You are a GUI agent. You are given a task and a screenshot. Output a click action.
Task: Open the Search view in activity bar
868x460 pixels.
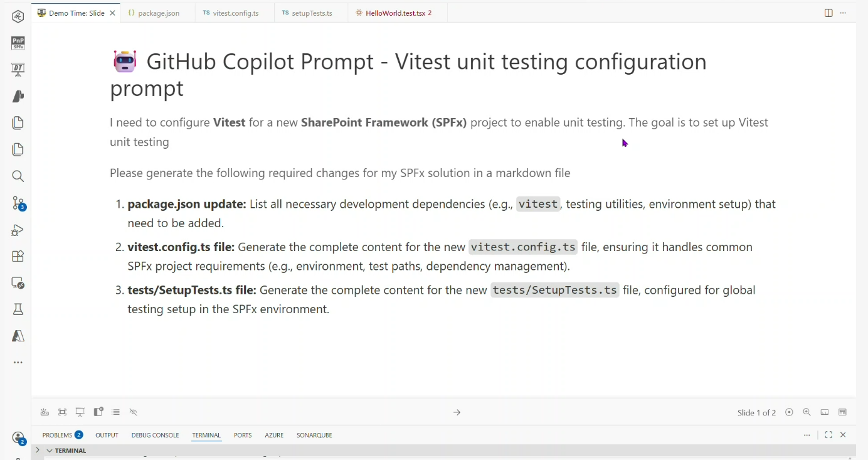click(x=18, y=176)
